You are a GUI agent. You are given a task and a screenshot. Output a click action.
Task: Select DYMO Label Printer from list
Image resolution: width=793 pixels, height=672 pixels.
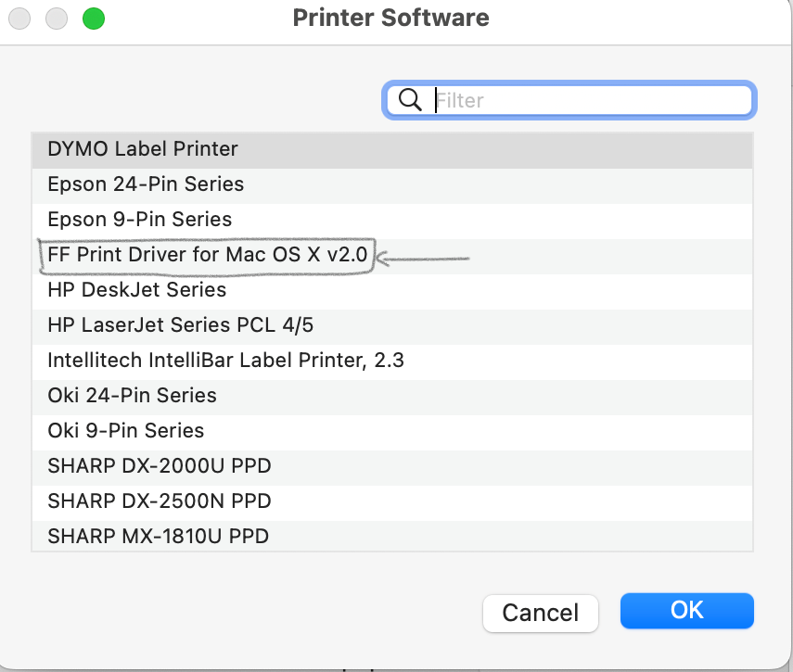point(143,148)
